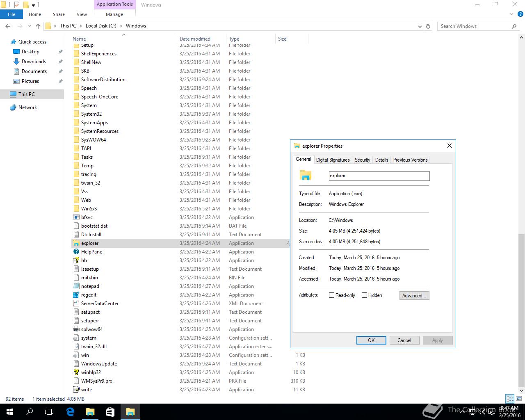
Task: Sort by Date modified column header
Action: tap(201, 39)
